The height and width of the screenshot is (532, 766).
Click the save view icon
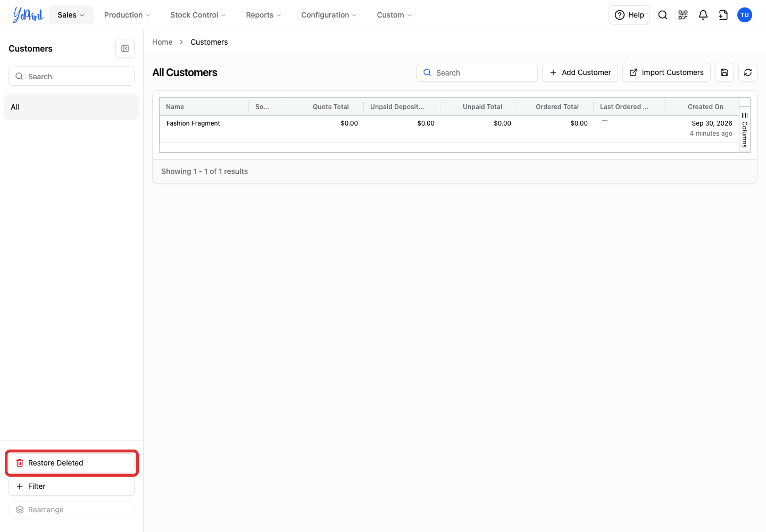coord(725,72)
